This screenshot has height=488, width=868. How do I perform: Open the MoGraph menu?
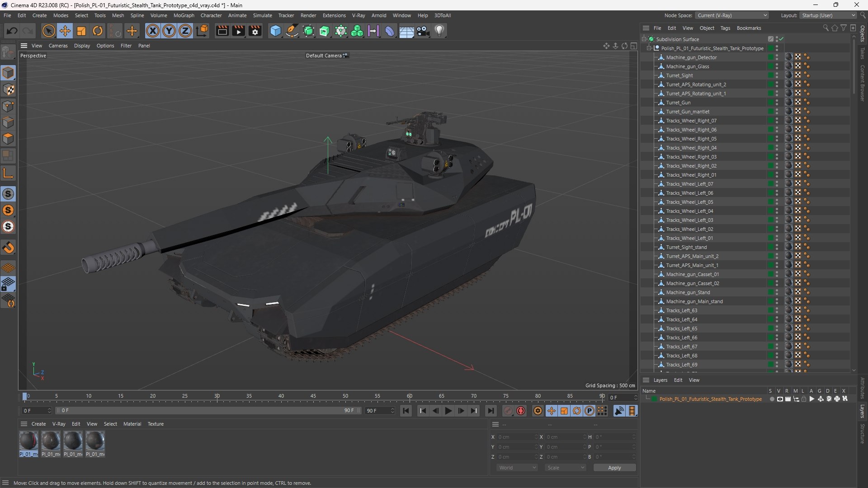click(x=184, y=15)
